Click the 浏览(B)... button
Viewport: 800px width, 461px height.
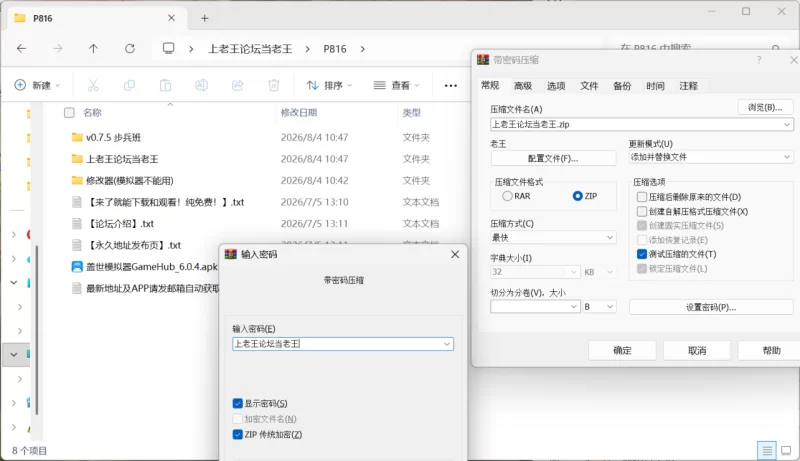tap(765, 107)
